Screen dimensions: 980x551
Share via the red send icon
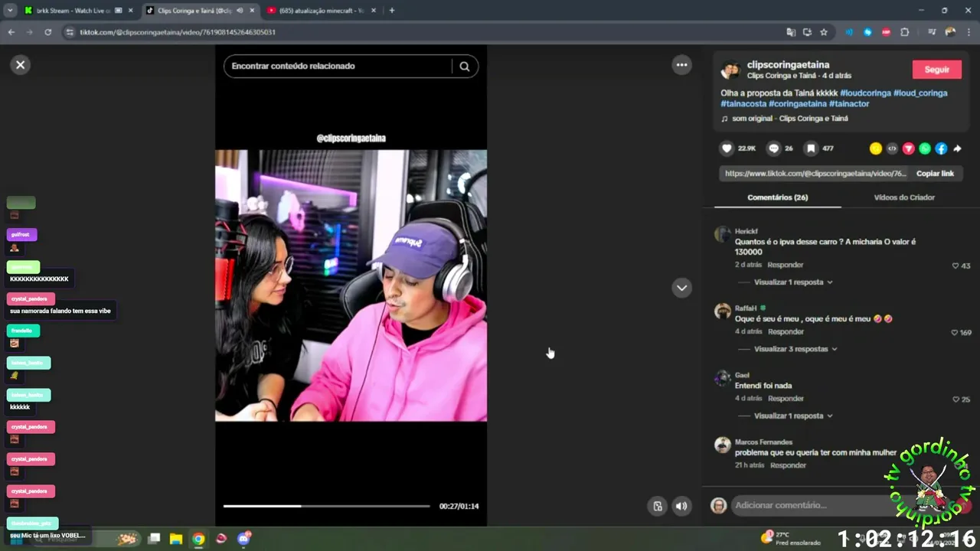909,148
